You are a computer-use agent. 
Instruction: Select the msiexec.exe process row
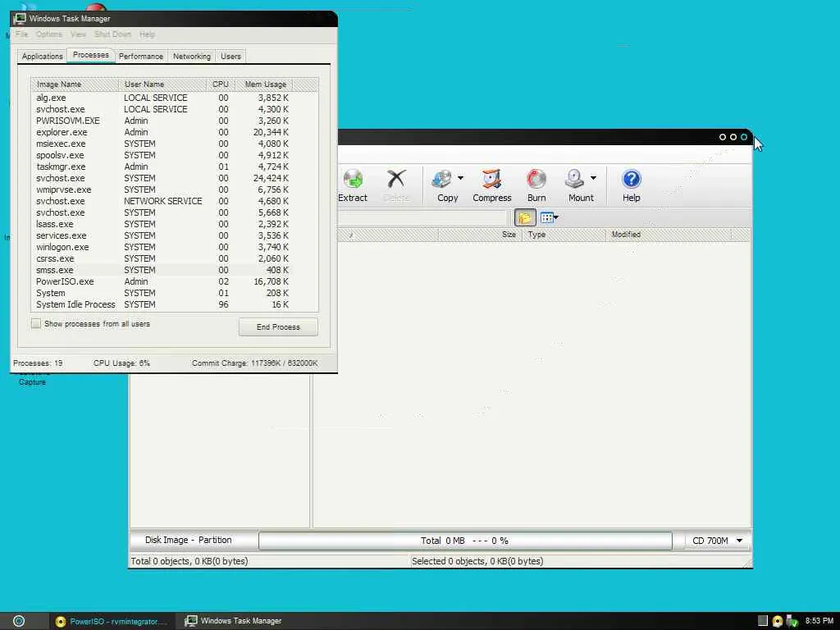pyautogui.click(x=162, y=144)
